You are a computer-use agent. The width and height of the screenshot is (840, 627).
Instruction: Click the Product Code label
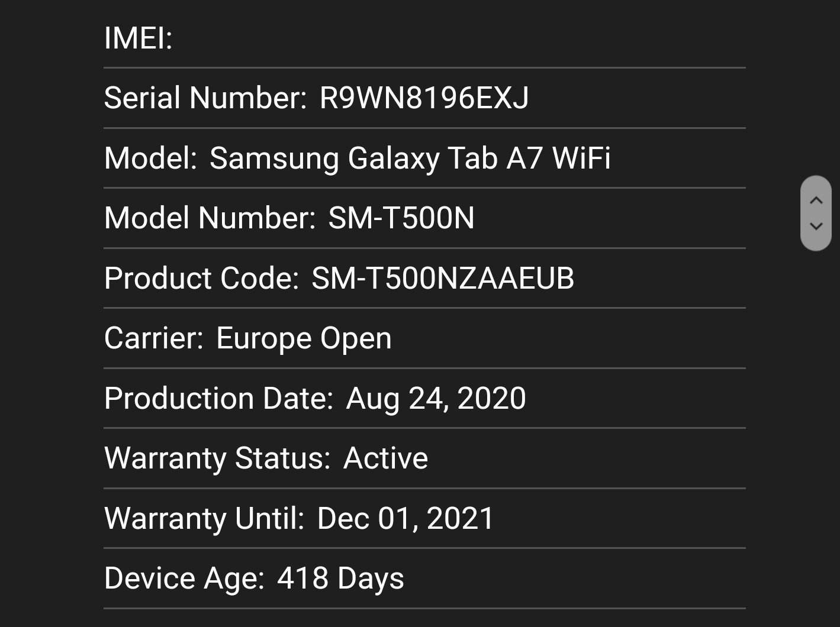pyautogui.click(x=201, y=279)
